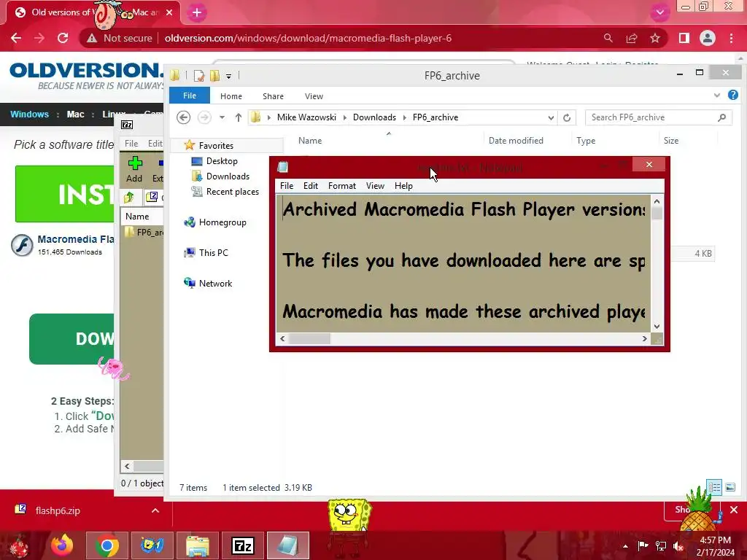Open Notepad Format menu
This screenshot has width=747, height=560.
coord(342,186)
